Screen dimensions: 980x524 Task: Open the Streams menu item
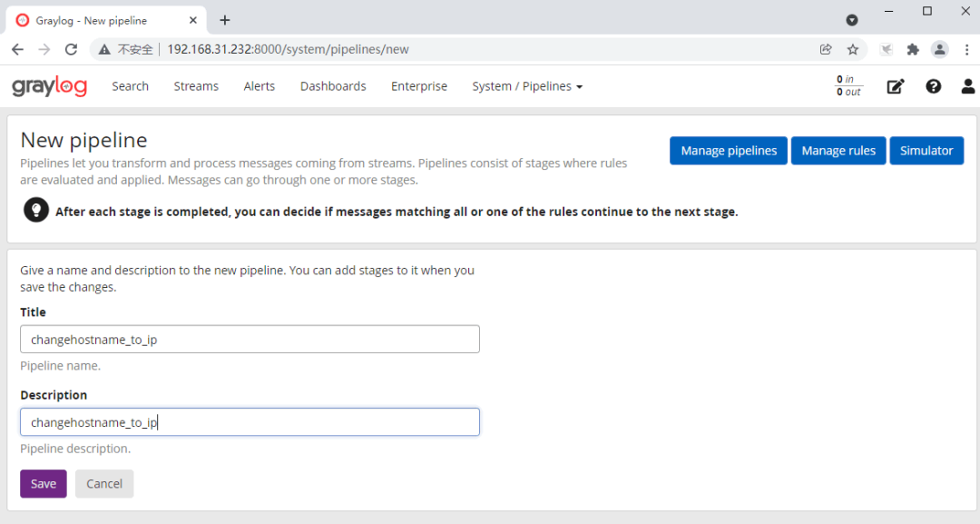click(196, 86)
